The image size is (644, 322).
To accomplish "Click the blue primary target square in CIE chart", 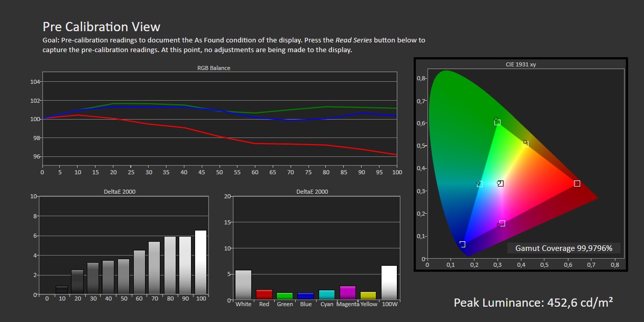I will 463,244.
